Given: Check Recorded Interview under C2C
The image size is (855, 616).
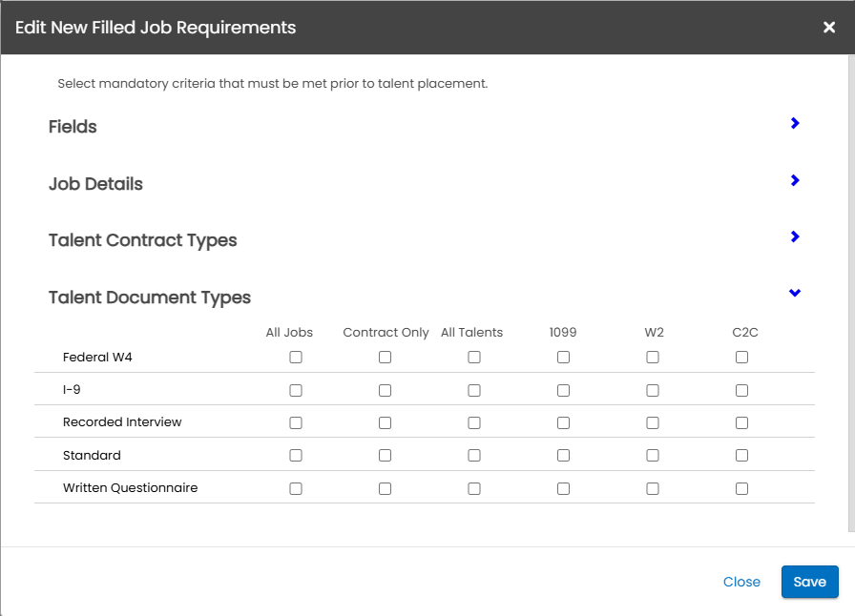Looking at the screenshot, I should 741,422.
